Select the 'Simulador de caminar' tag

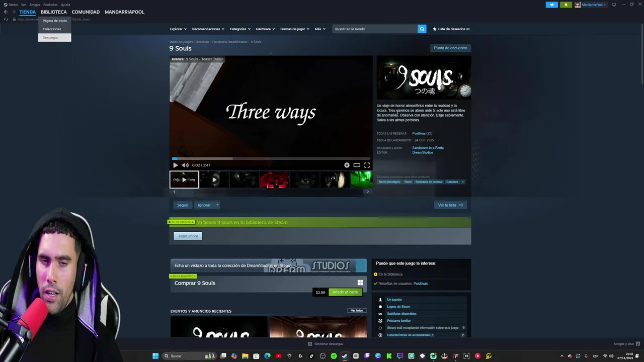pos(429,182)
